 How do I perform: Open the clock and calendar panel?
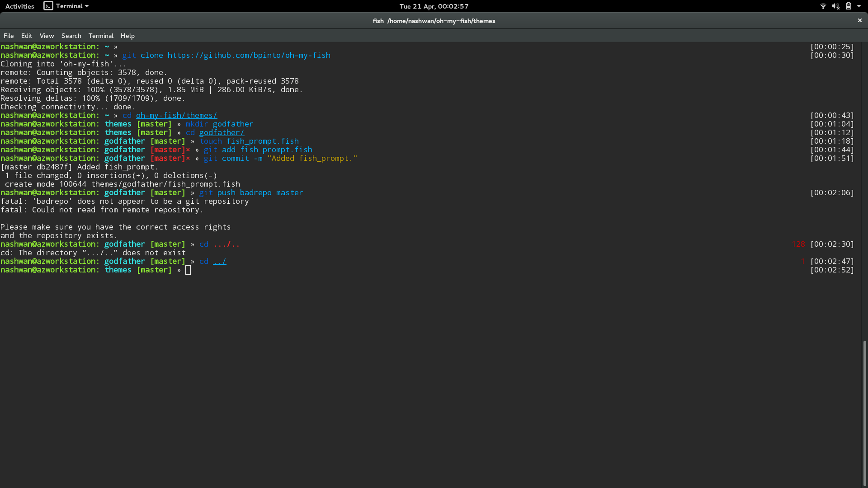point(434,6)
